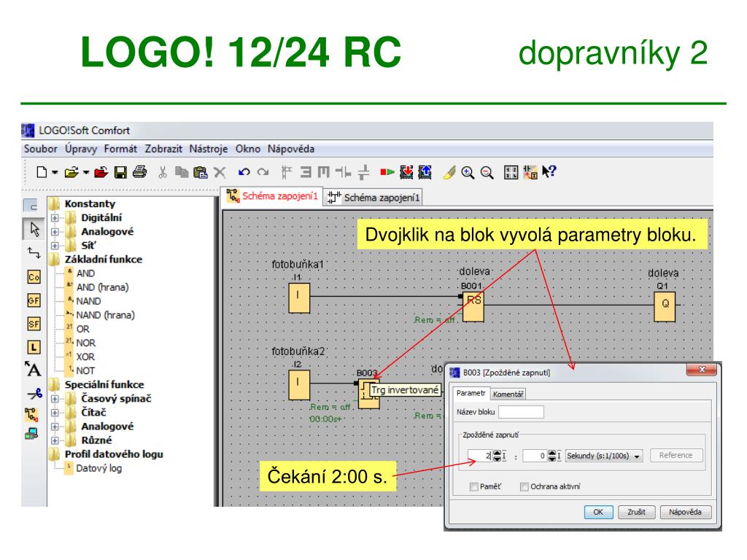Save the program with the floppy icon
This screenshot has width=747, height=560.
(x=120, y=172)
